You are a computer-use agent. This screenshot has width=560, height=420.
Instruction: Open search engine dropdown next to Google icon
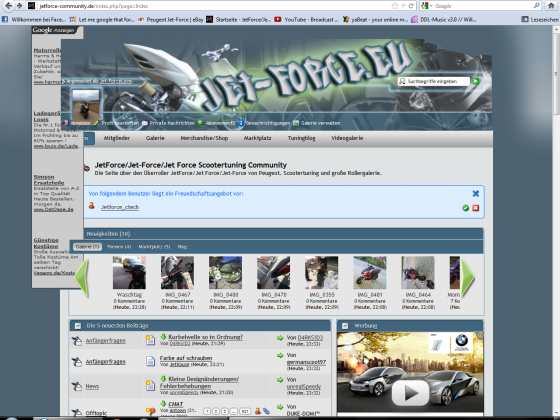click(431, 6)
